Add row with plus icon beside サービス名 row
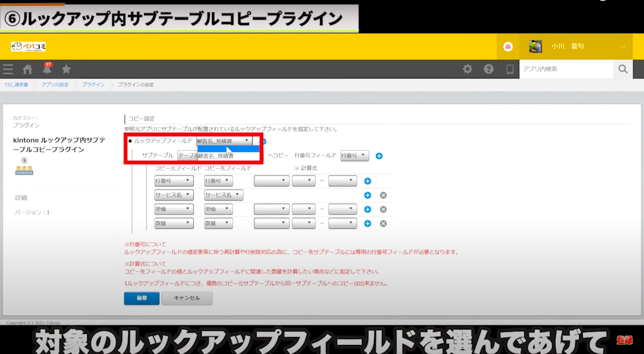The image size is (644, 354). [368, 195]
